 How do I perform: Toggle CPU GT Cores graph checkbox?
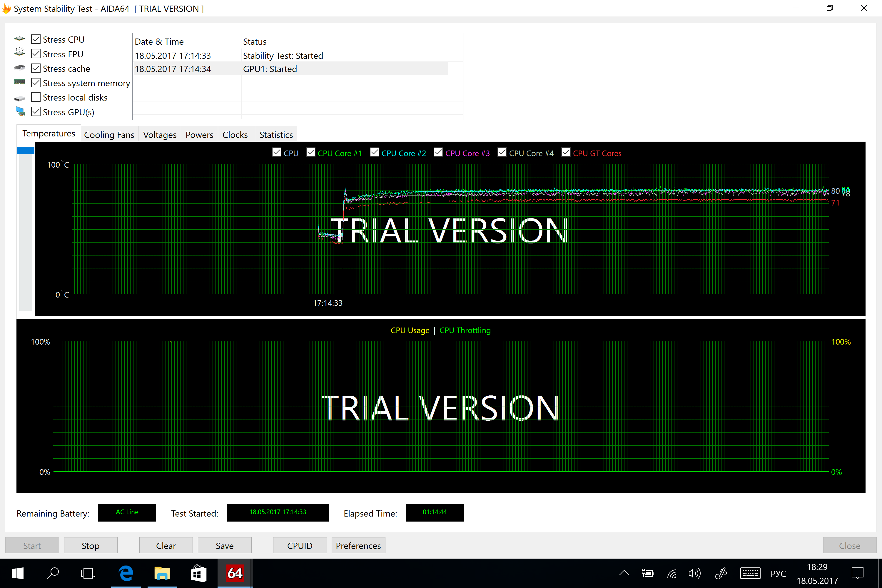566,152
